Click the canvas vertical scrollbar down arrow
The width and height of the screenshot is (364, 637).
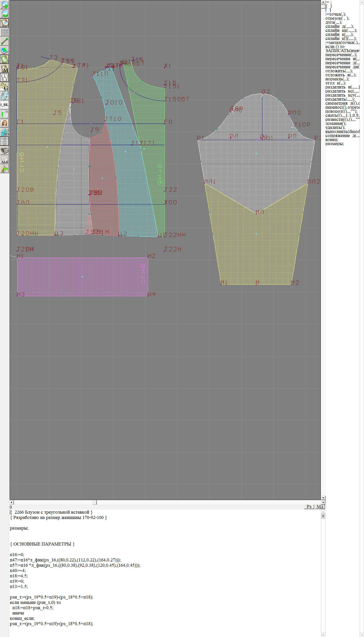pos(323,497)
